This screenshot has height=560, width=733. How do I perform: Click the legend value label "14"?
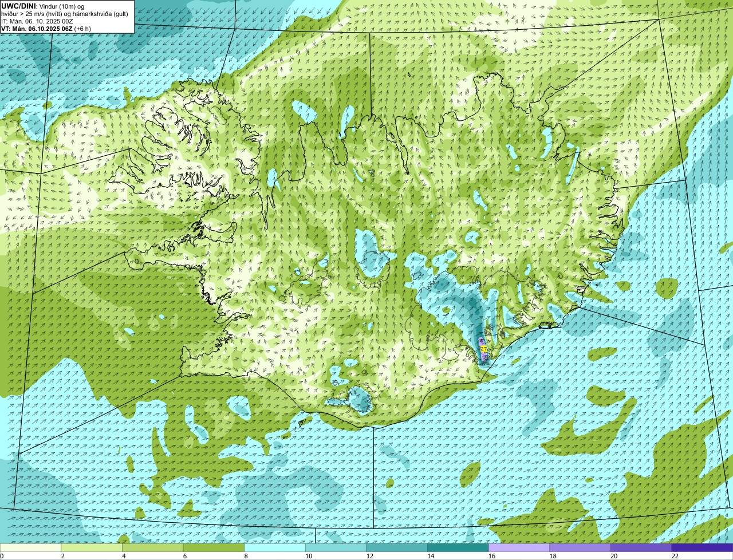(x=431, y=556)
